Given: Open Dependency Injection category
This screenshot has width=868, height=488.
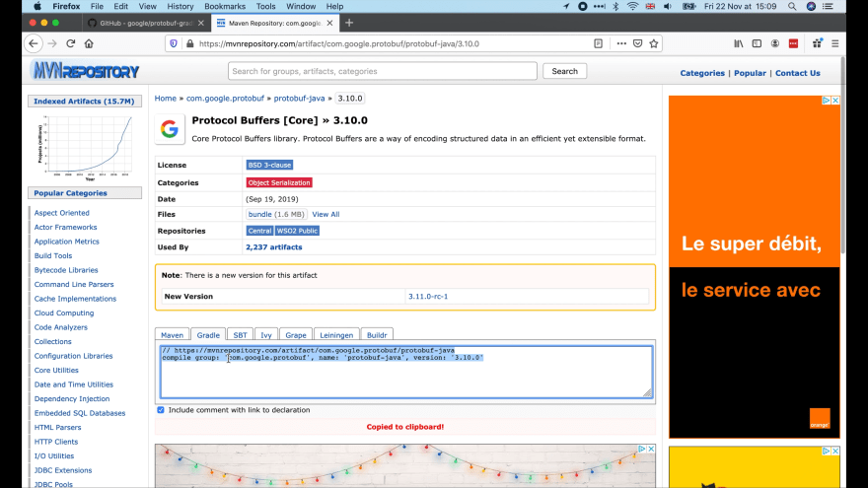Looking at the screenshot, I should [72, 398].
